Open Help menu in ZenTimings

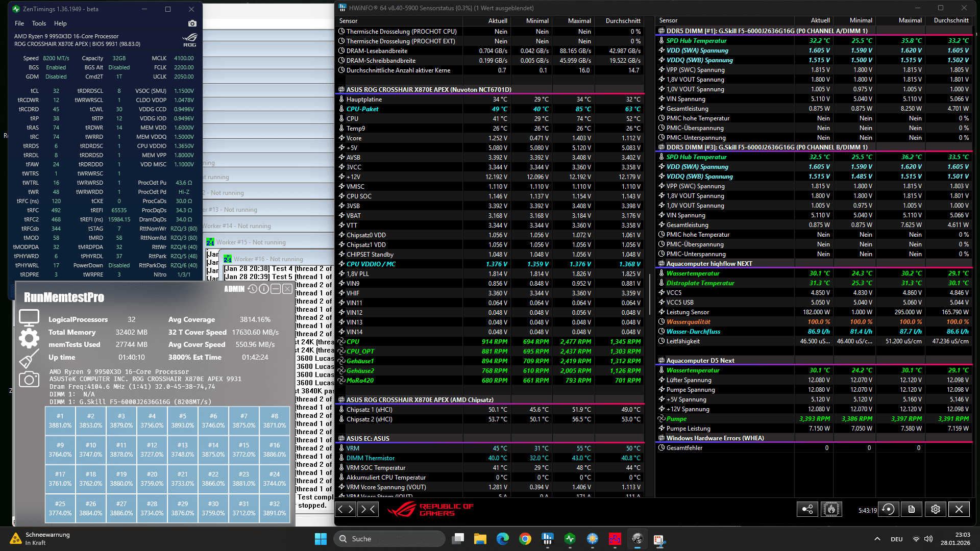60,23
